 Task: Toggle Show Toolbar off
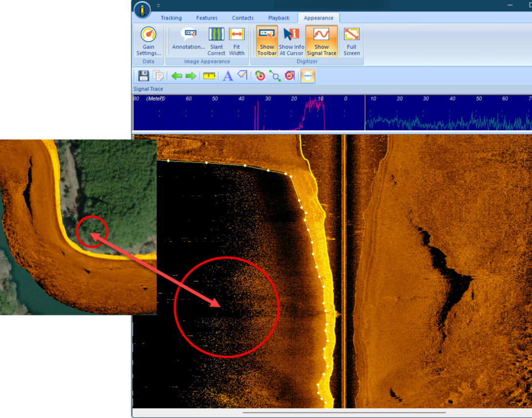(x=267, y=41)
